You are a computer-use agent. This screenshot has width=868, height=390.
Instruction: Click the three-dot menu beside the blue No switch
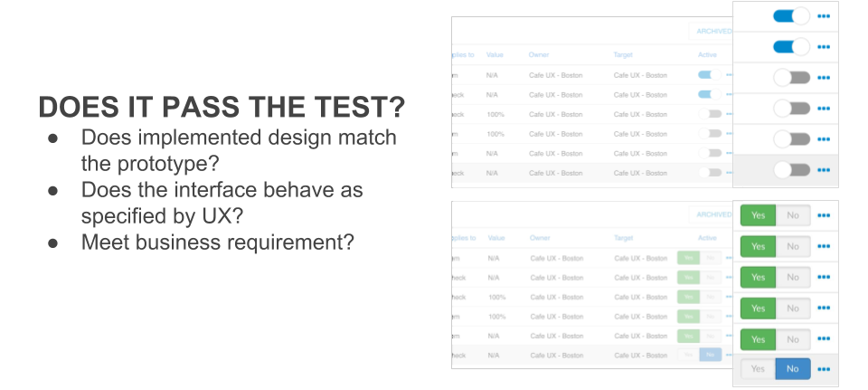click(x=824, y=369)
